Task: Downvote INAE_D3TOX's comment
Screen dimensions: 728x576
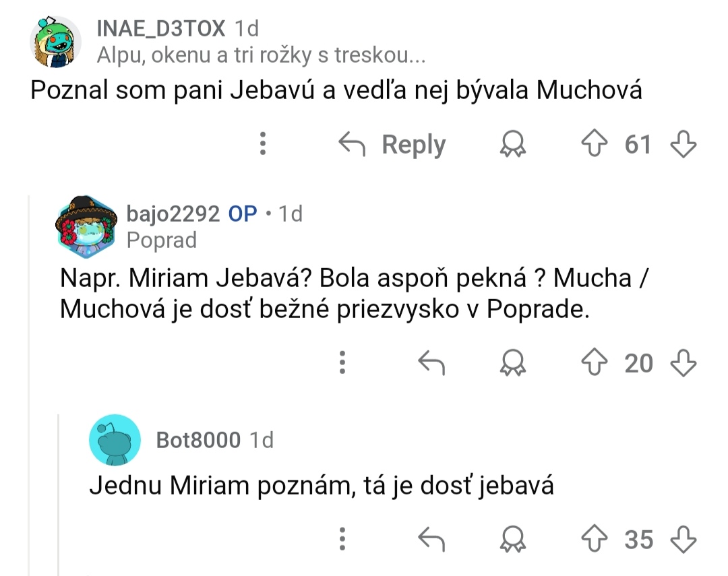Action: 682,144
